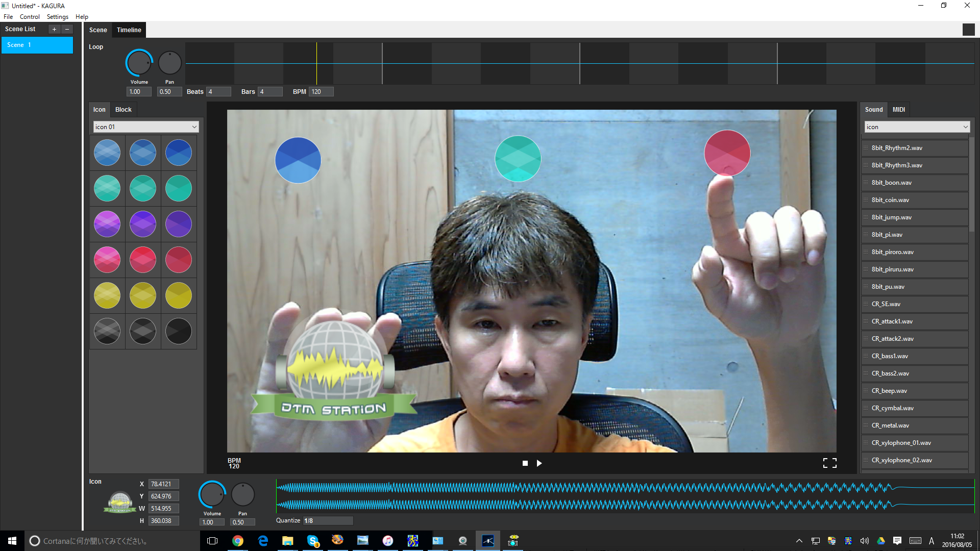This screenshot has height=551, width=980.
Task: Open the Settings menu
Action: (58, 17)
